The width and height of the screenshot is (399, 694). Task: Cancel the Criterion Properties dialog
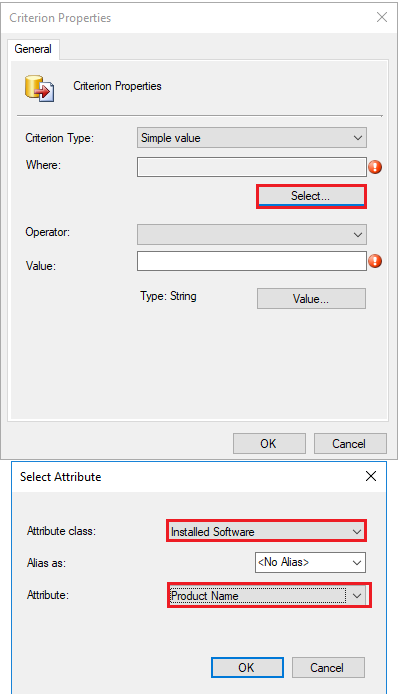350,443
